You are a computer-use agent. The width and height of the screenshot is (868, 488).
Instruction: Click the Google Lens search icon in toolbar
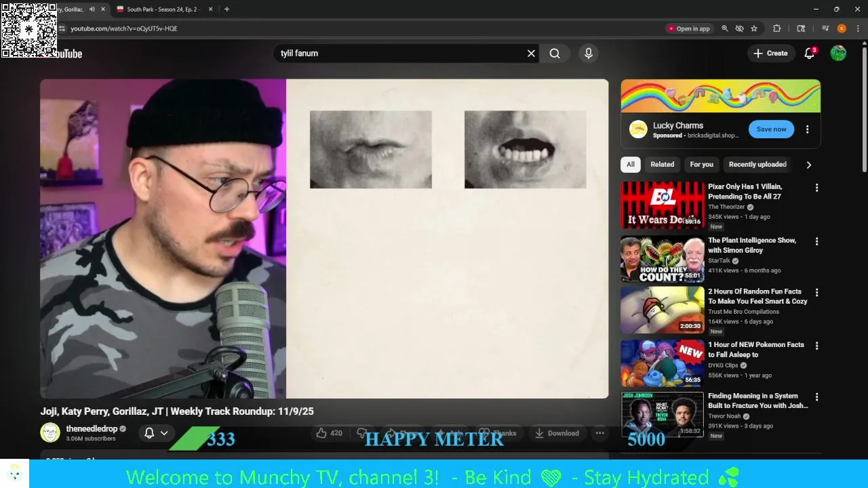coord(801,28)
